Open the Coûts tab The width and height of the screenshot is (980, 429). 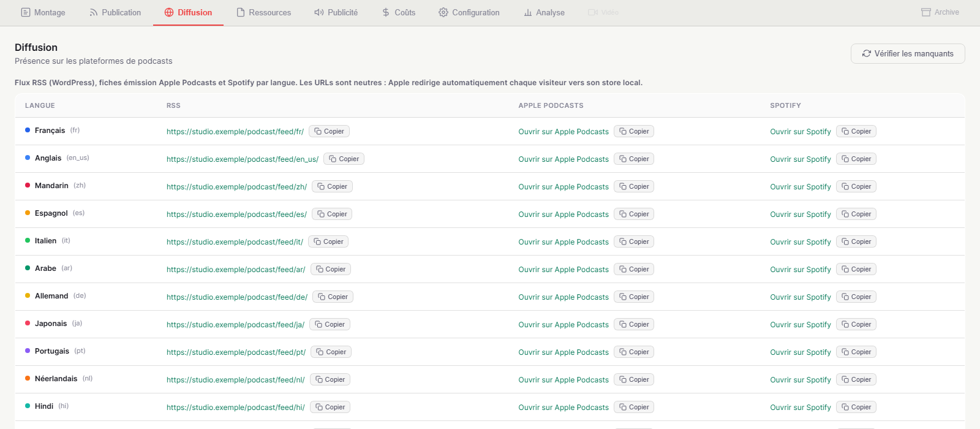click(x=398, y=12)
